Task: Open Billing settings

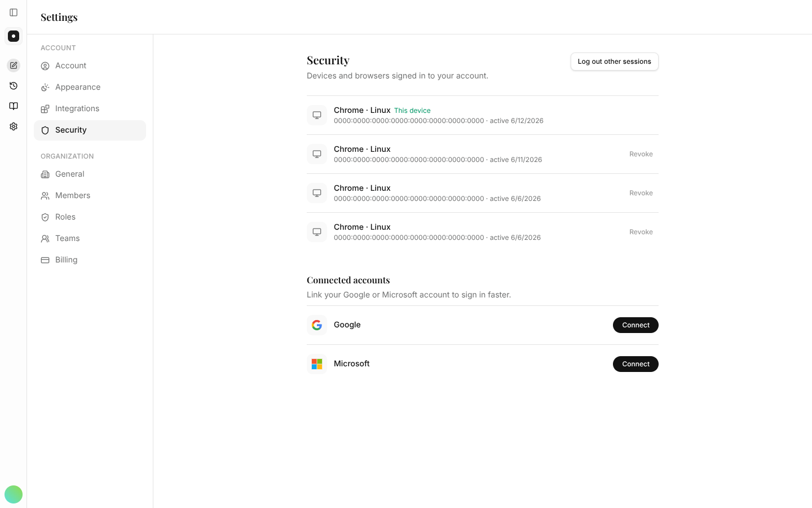Action: (90, 260)
